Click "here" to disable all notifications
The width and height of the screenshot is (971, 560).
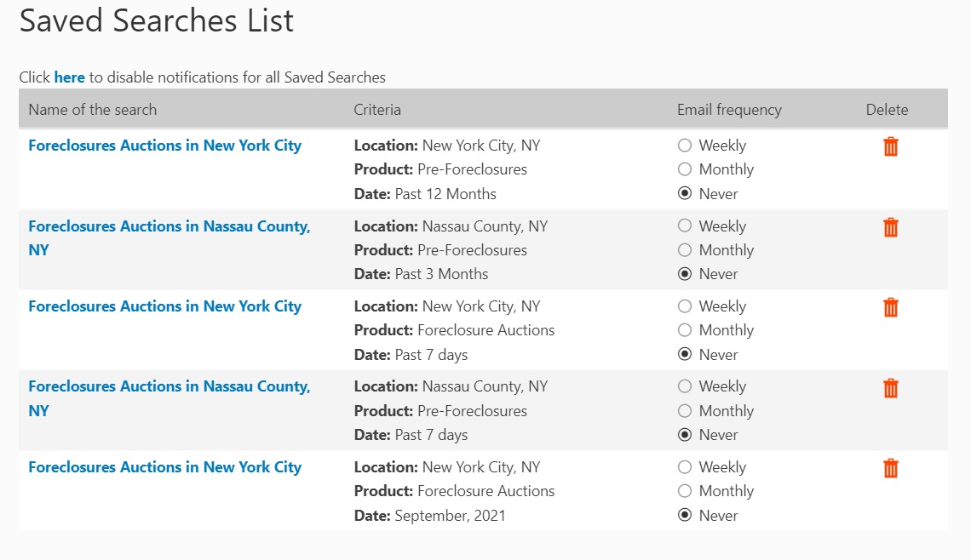69,77
